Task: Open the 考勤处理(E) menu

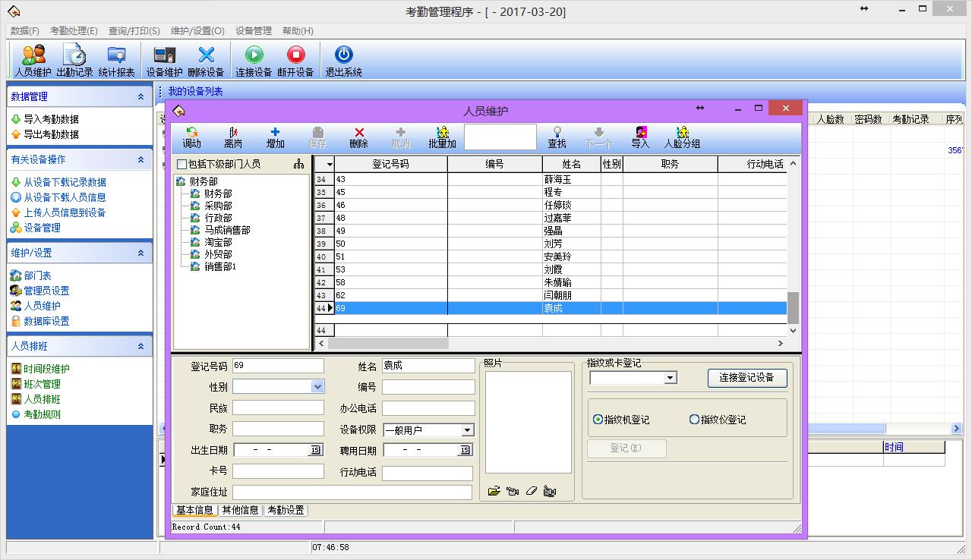Action: click(x=74, y=31)
